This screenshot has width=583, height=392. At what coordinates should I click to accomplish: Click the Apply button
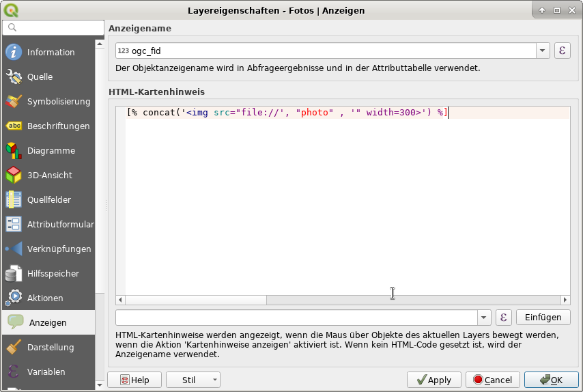433,380
